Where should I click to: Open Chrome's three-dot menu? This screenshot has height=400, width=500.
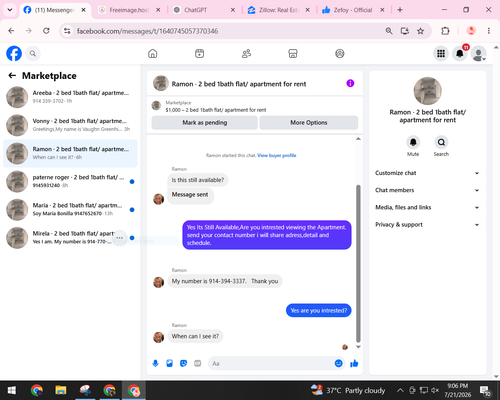coord(489,31)
